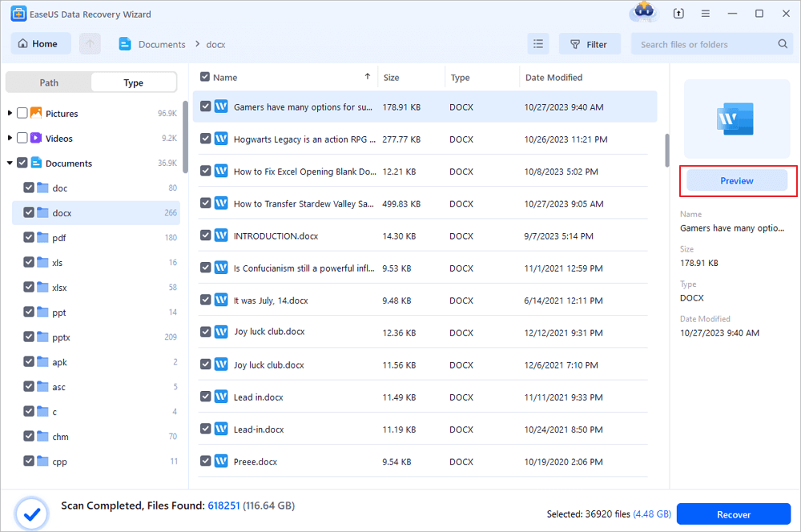Click the Word icon of INTRODUCTION.docx
The image size is (801, 532).
[221, 235]
